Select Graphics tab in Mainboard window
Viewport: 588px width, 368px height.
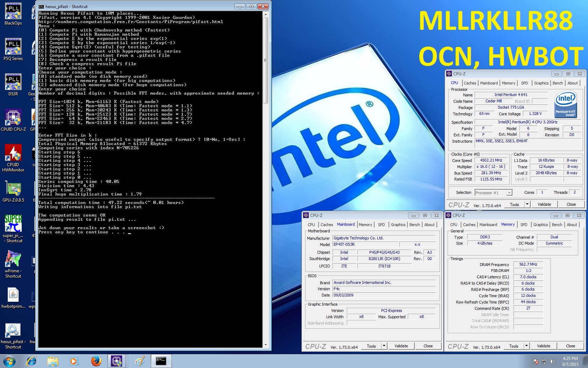coord(398,225)
